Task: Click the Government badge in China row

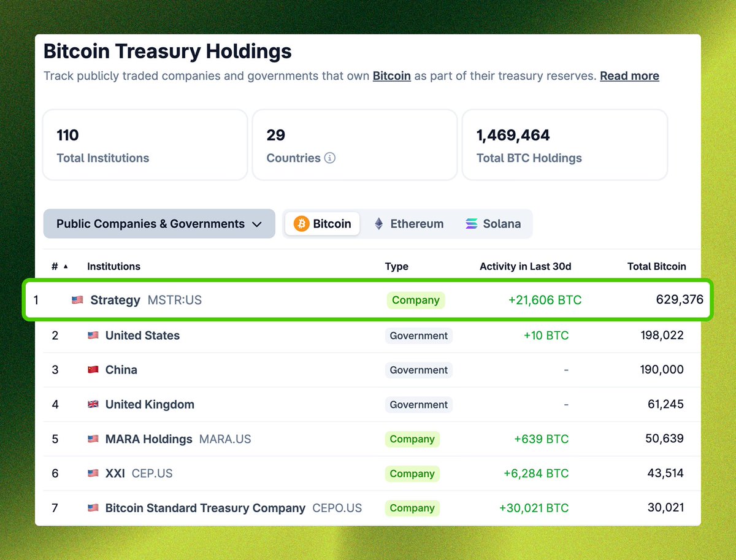Action: click(419, 370)
